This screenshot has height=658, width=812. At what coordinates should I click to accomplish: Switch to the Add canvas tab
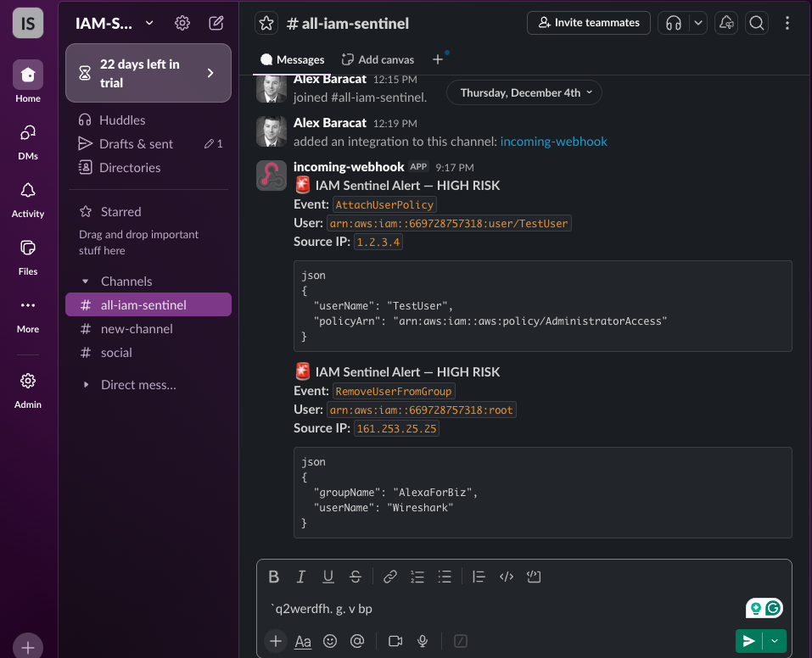378,59
